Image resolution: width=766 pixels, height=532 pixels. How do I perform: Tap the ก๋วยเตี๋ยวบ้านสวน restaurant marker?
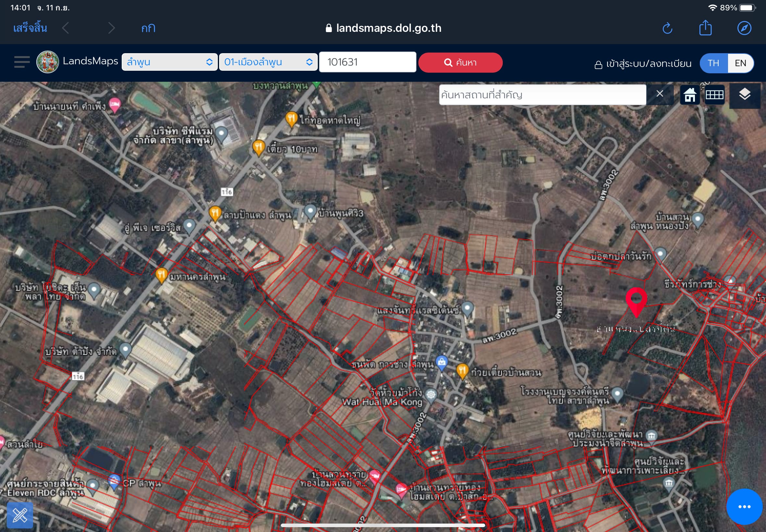[462, 371]
